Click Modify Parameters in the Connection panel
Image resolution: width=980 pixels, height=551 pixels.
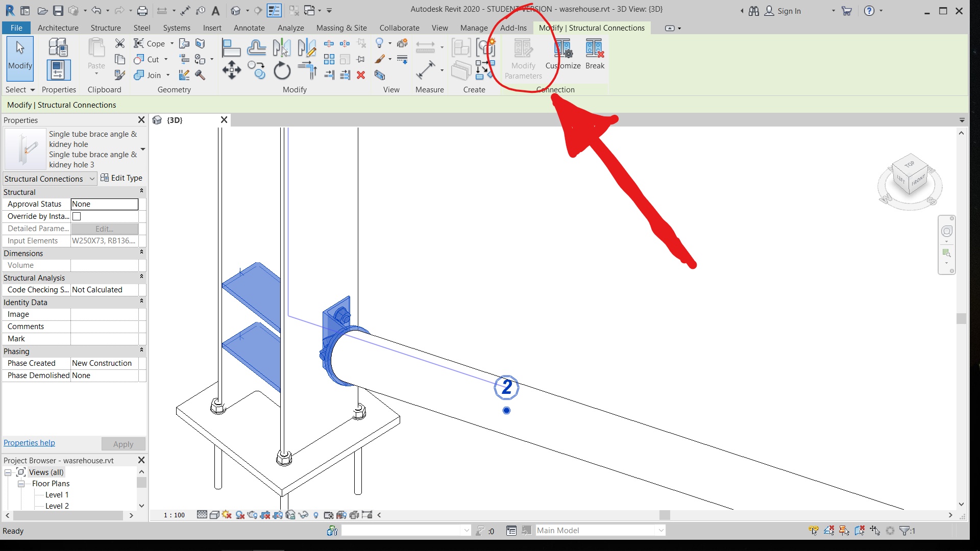coord(522,57)
